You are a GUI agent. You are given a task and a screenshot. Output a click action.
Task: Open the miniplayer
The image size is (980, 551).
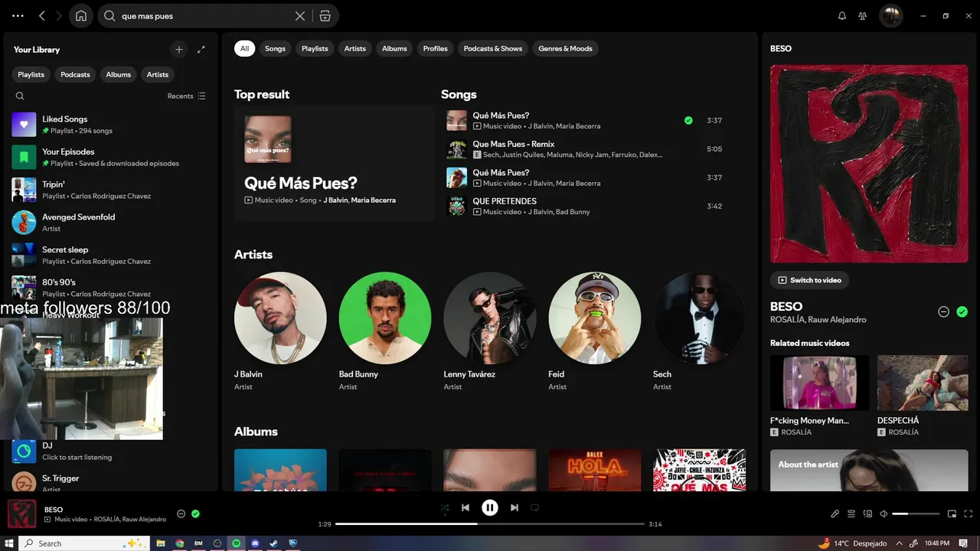point(952,514)
